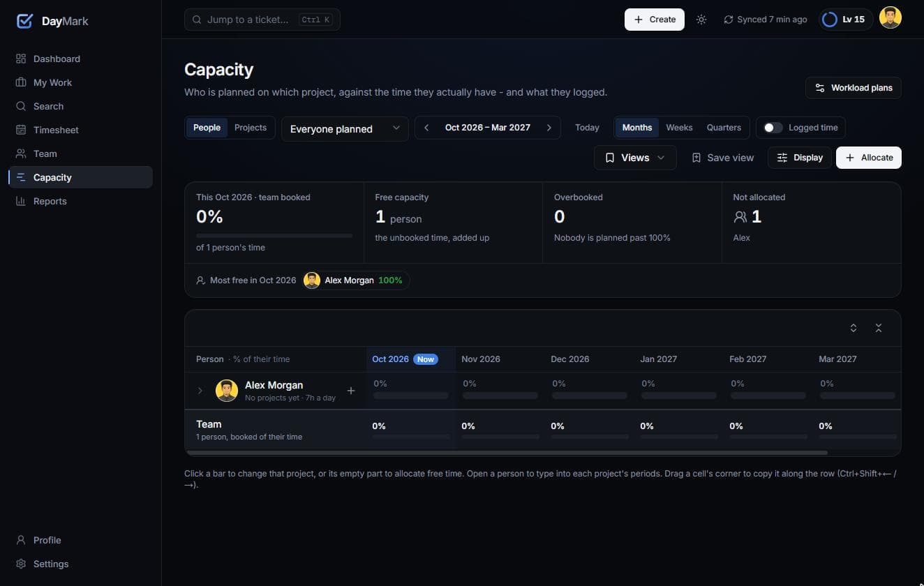
Task: Open My Work in the sidebar
Action: tap(80, 82)
